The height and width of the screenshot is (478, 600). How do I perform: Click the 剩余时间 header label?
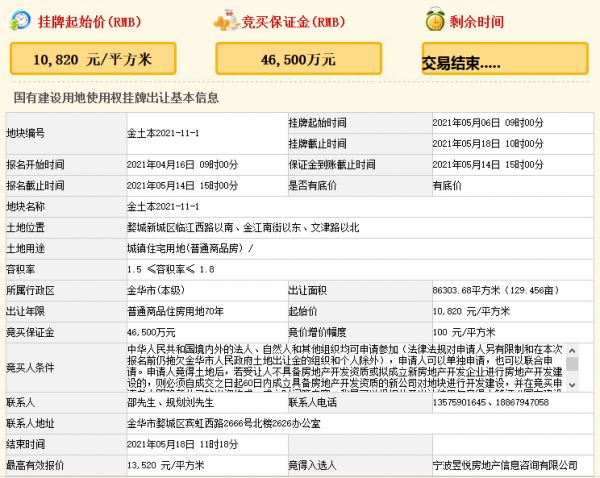pyautogui.click(x=476, y=21)
